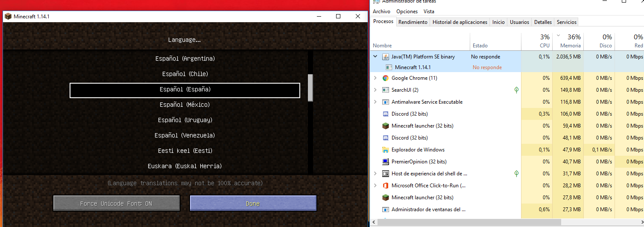644x227 pixels.
Task: Click the Done button in Minecraft
Action: 253,204
